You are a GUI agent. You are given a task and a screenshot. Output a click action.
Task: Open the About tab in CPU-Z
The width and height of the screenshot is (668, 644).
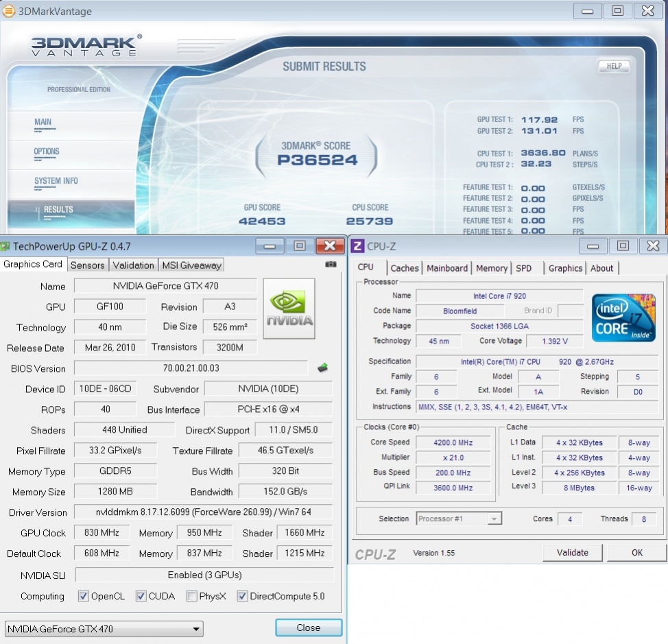601,268
